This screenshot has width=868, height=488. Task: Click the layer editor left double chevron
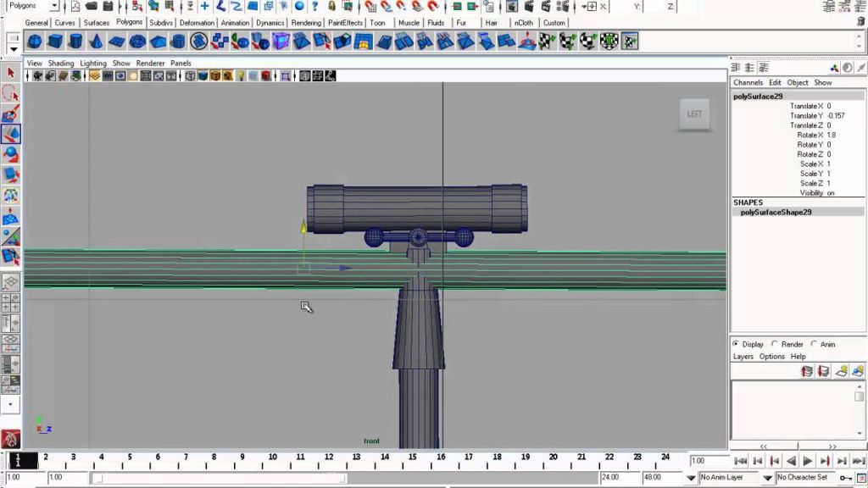click(764, 446)
